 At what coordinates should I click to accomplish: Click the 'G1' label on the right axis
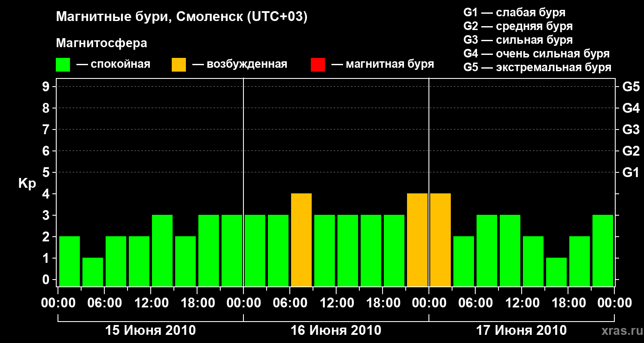[631, 172]
